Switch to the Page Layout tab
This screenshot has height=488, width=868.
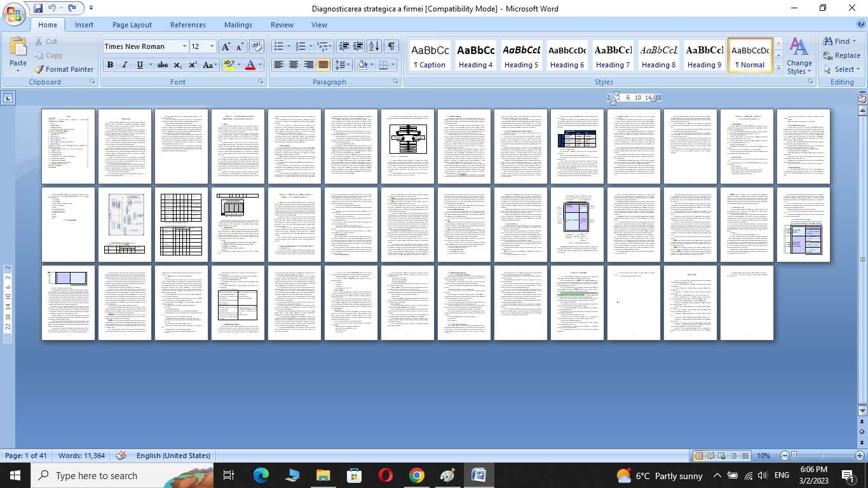click(x=132, y=25)
